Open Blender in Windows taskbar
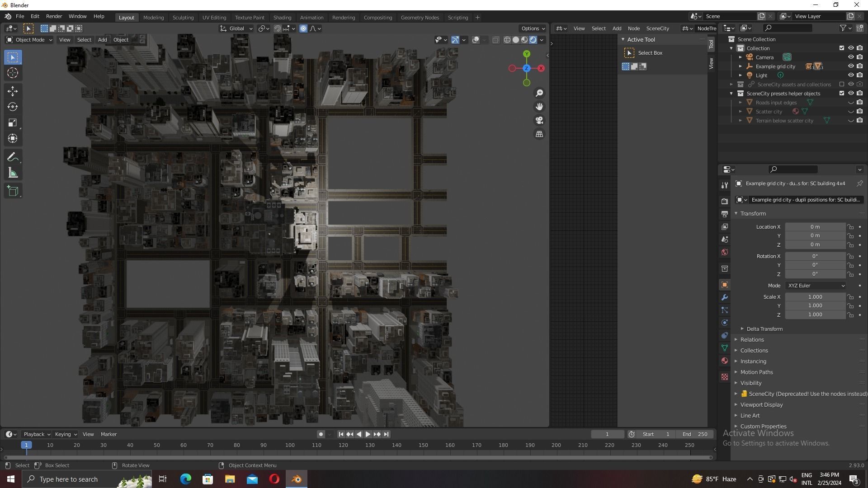 [x=297, y=479]
